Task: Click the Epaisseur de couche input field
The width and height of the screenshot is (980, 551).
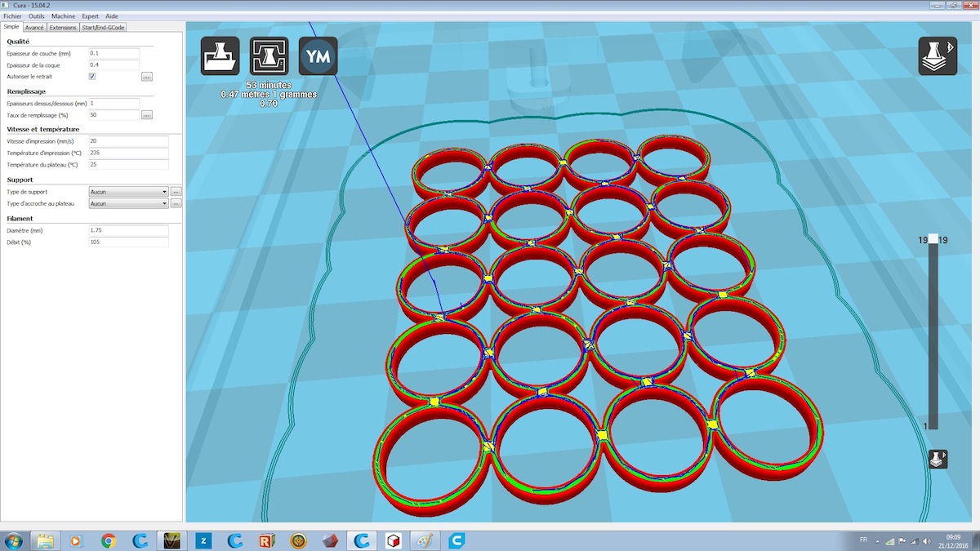Action: pos(114,54)
